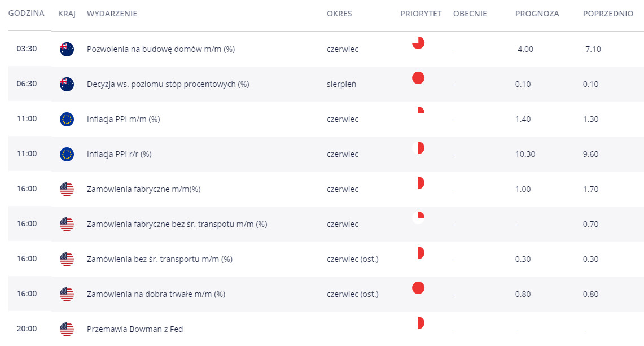Click US flag beside Zamówienia na dobra trwałe

[x=67, y=294]
